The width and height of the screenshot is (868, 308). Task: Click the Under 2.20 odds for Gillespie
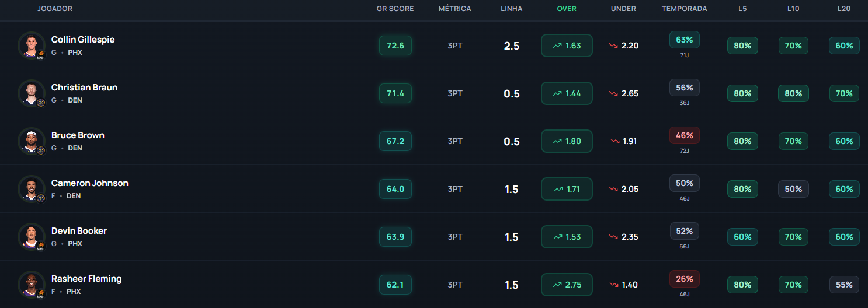[624, 45]
